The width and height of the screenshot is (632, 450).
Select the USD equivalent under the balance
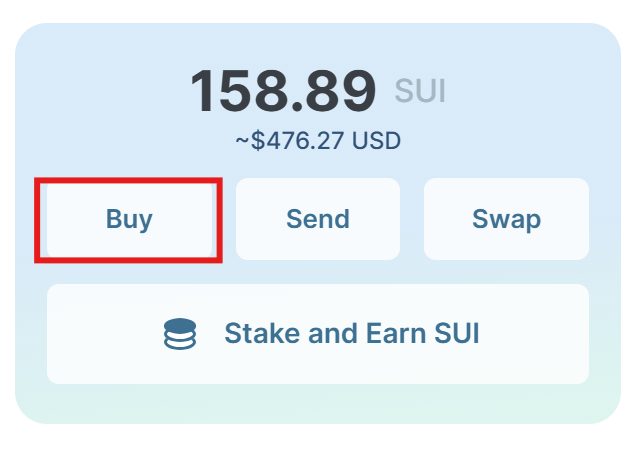click(x=318, y=141)
